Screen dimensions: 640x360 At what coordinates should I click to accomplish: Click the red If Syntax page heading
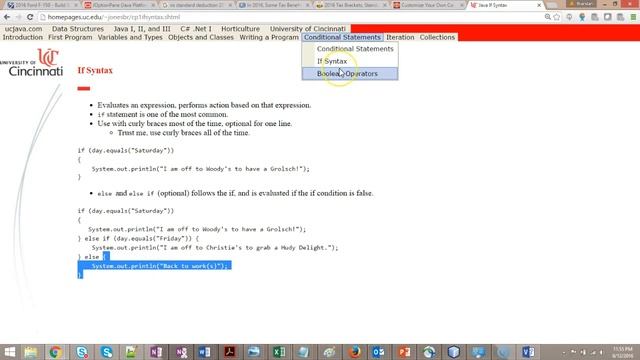coord(95,70)
